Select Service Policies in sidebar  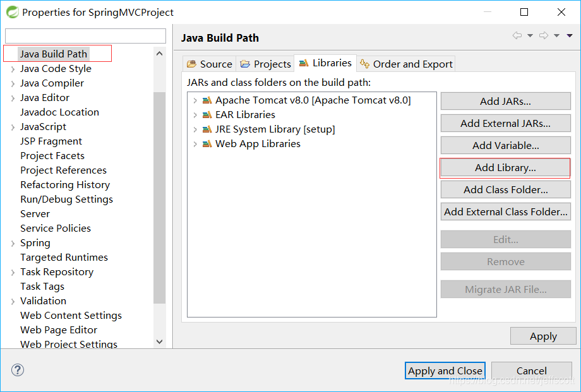[x=55, y=229]
